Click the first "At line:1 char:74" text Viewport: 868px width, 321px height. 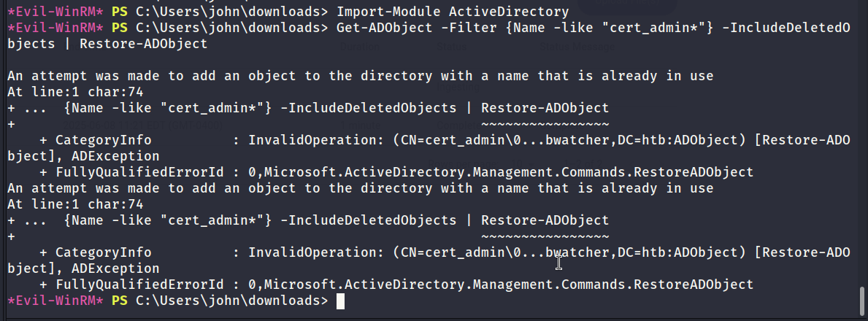pos(76,92)
